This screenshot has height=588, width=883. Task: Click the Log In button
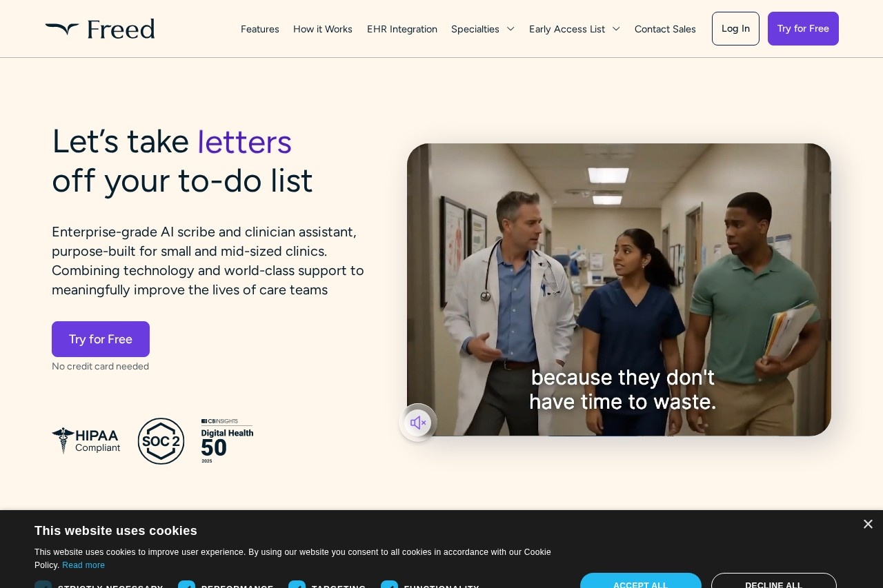point(735,28)
